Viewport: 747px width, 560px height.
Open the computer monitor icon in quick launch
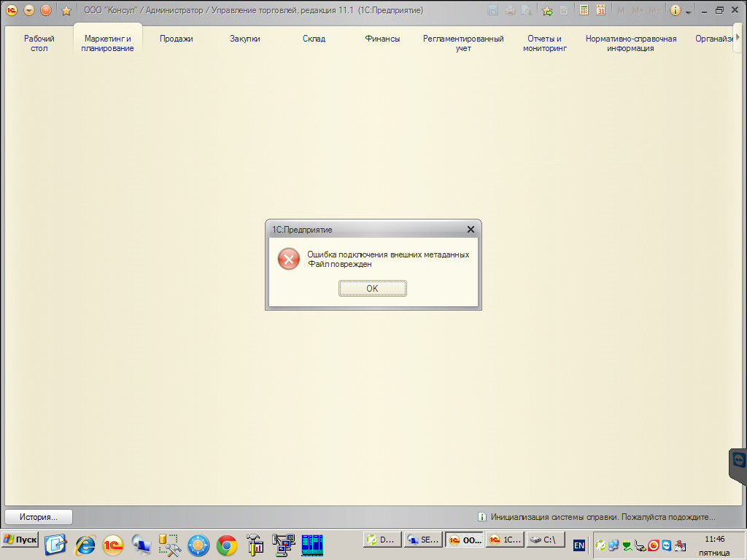[x=142, y=545]
